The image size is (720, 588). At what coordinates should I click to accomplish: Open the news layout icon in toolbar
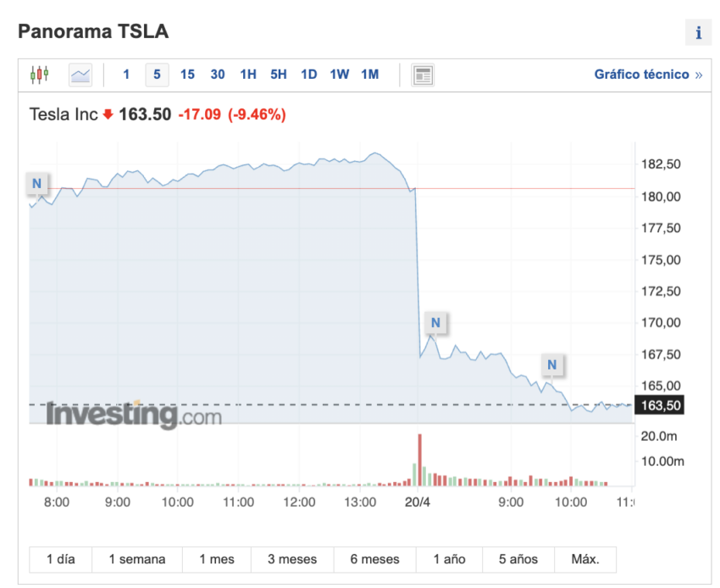point(423,75)
